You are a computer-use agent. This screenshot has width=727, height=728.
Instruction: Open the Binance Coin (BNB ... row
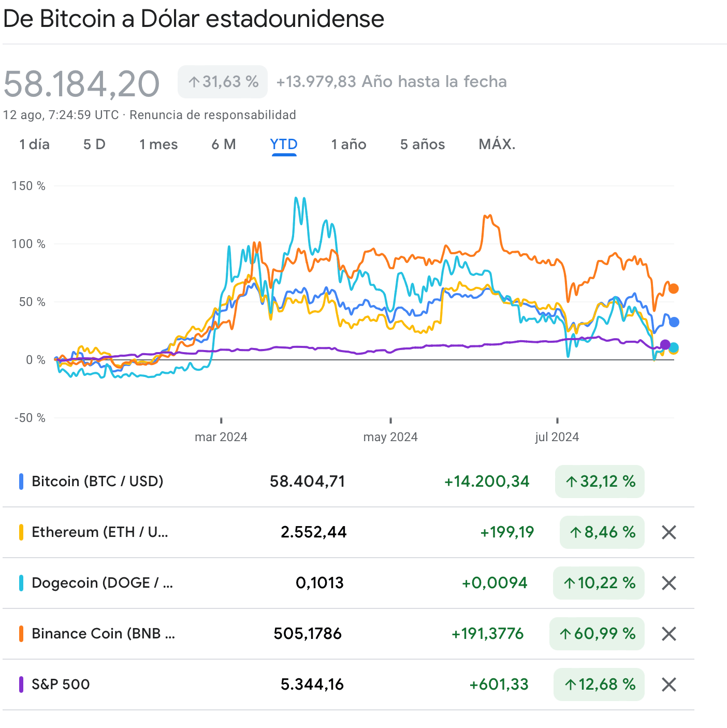[348, 634]
